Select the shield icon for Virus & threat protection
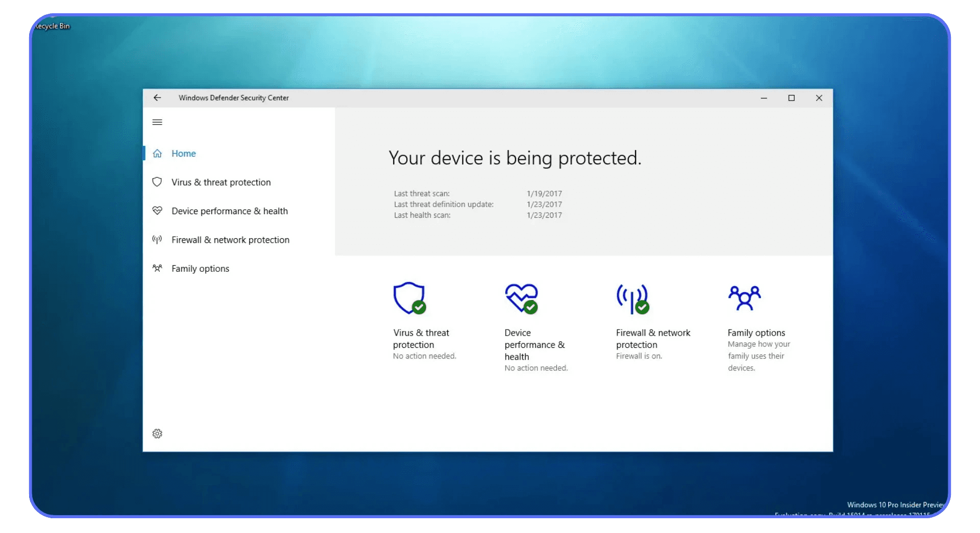The height and width of the screenshot is (533, 980). 408,298
